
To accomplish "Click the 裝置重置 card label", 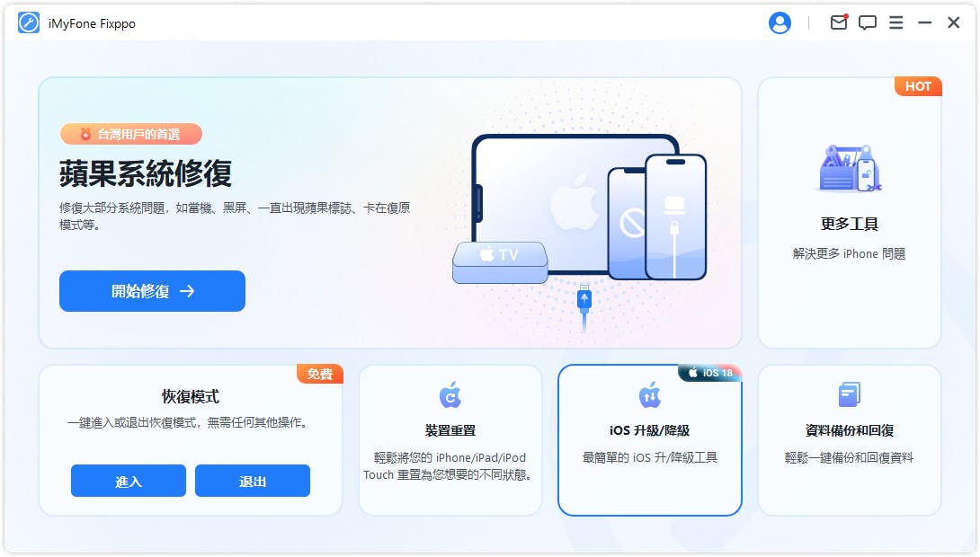I will pos(450,430).
